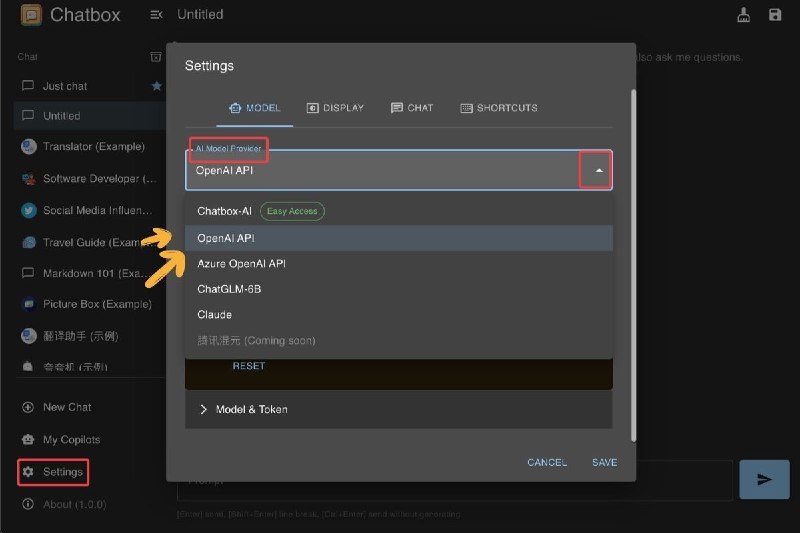Choose Chatbox-AI provider option
This screenshot has height=533, width=800.
[398, 211]
